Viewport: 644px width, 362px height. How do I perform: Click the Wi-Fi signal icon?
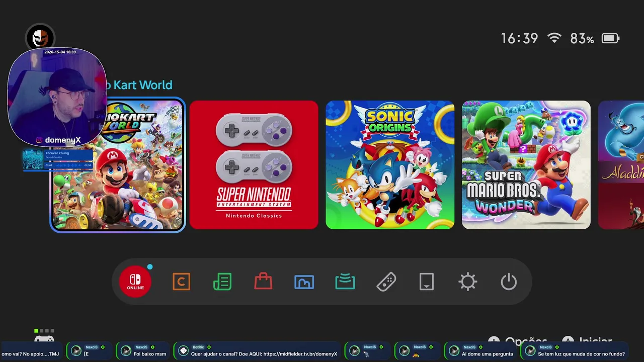(554, 38)
